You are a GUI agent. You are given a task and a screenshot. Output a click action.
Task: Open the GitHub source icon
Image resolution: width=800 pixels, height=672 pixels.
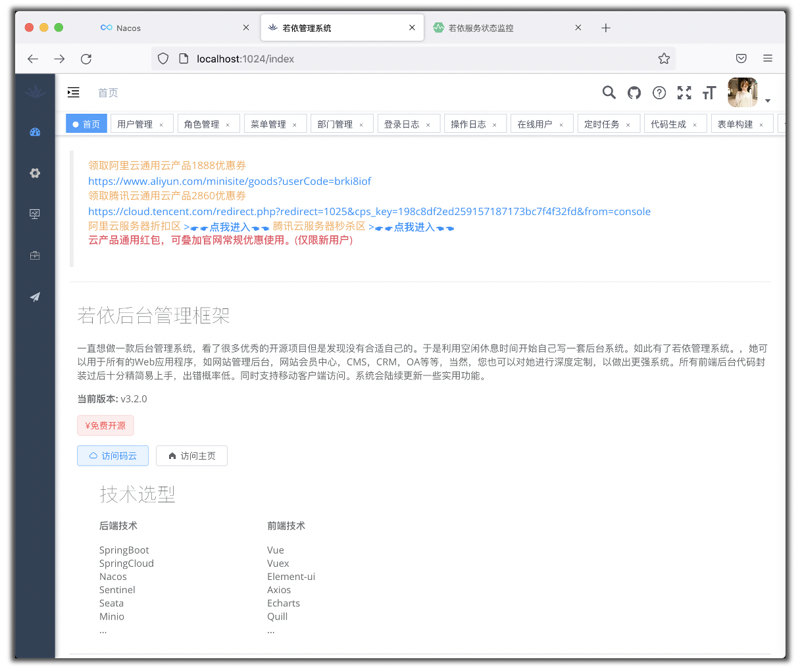[x=634, y=93]
